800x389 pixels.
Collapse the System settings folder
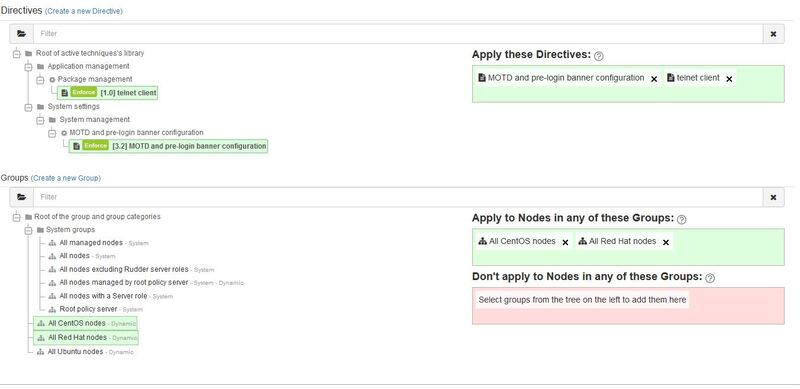29,107
